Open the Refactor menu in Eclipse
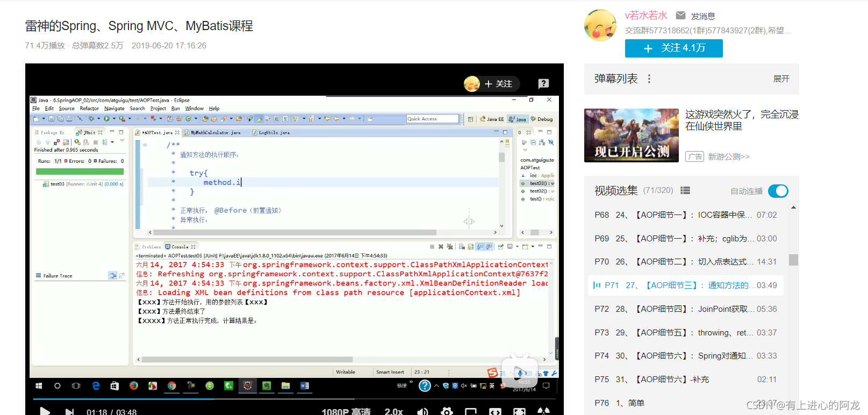 tap(89, 109)
